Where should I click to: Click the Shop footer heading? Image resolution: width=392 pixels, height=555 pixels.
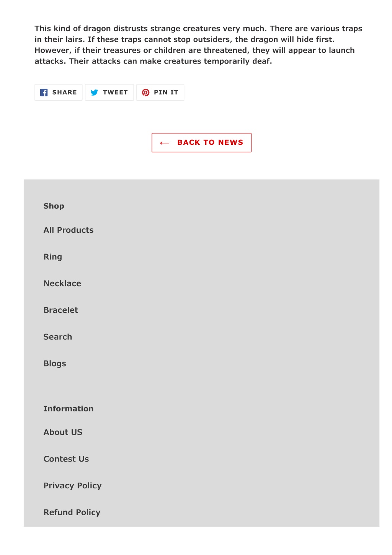pyautogui.click(x=54, y=206)
